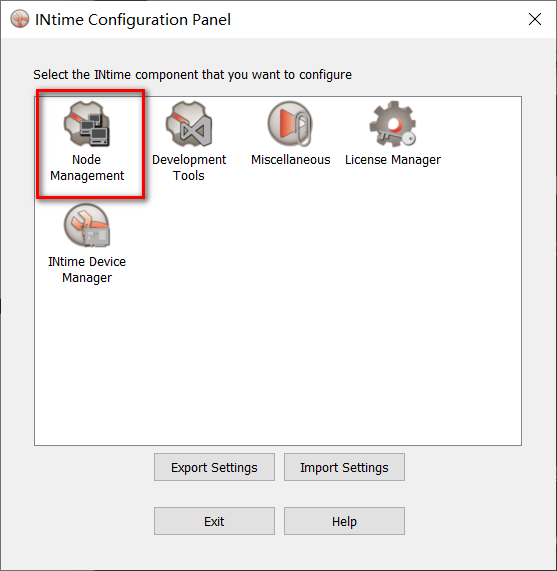Exit the configuration panel
Viewport: 557px width, 571px height.
click(x=214, y=521)
